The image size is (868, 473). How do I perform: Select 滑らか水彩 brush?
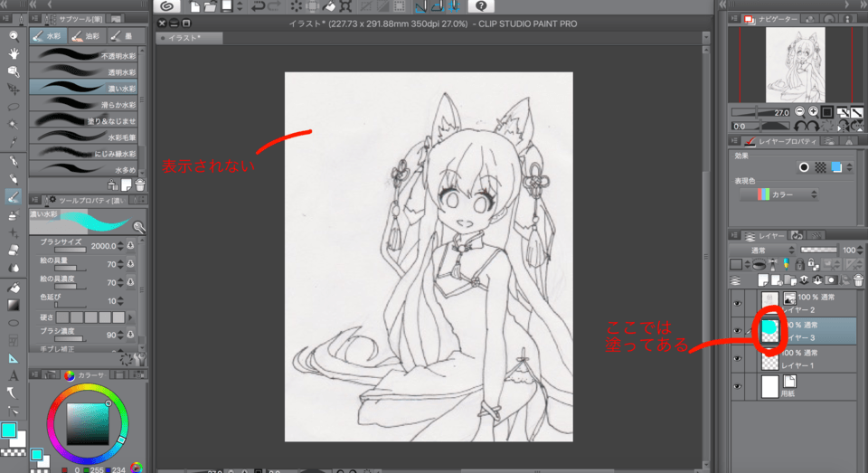[x=83, y=104]
